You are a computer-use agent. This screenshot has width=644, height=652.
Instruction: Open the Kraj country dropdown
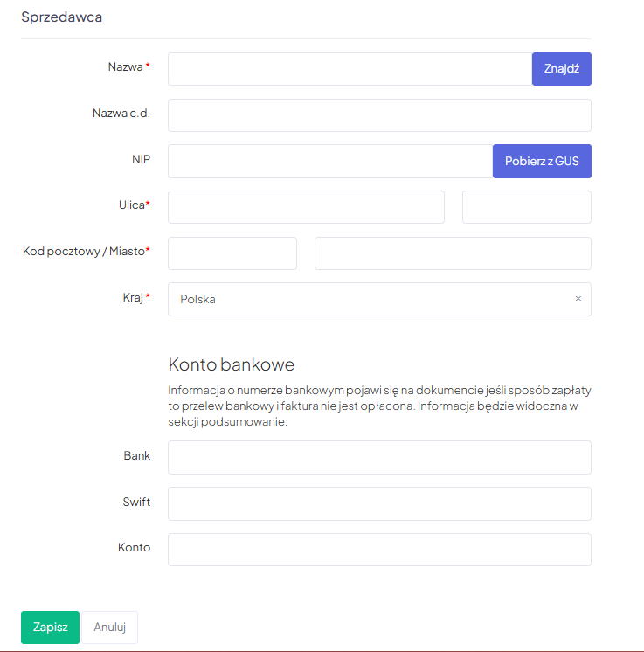click(x=367, y=299)
